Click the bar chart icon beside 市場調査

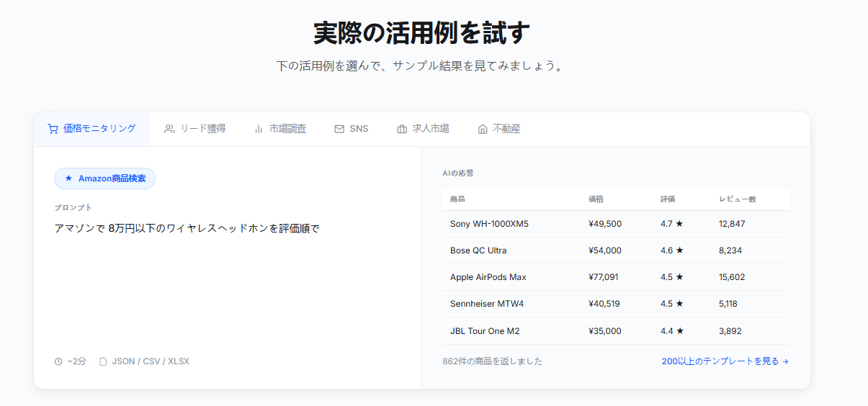pyautogui.click(x=259, y=129)
